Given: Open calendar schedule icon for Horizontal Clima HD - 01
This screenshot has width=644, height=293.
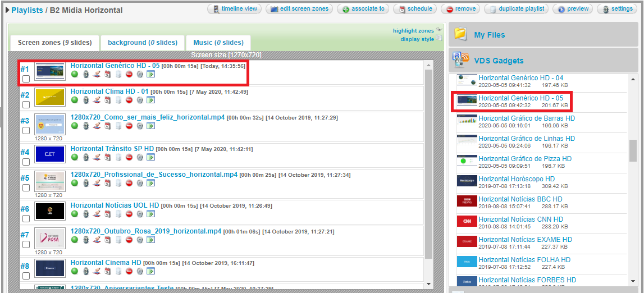Looking at the screenshot, I should [x=107, y=100].
